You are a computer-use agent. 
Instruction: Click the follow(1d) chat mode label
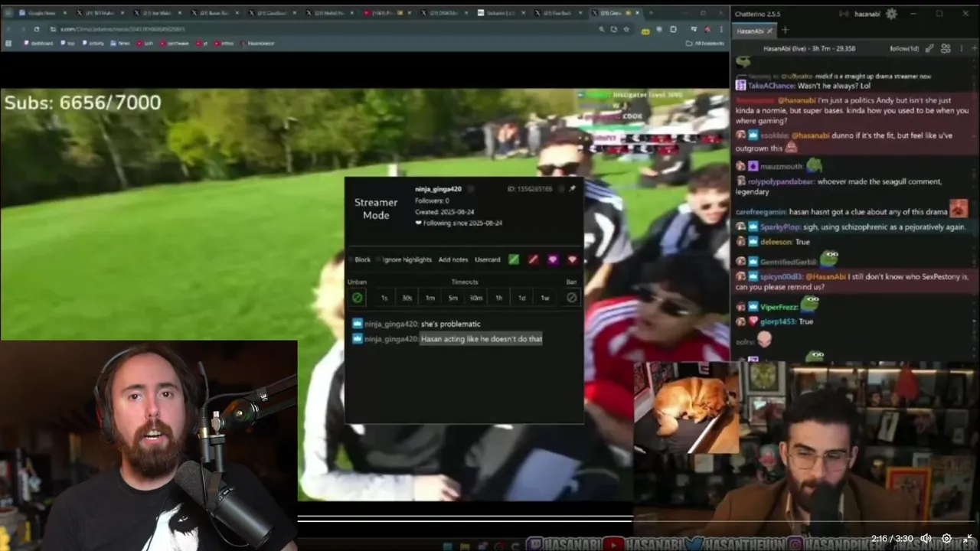pyautogui.click(x=904, y=48)
